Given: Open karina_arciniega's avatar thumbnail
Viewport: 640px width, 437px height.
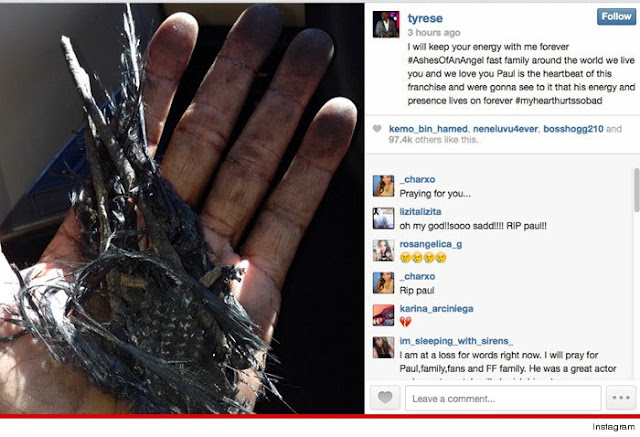Looking at the screenshot, I should click(x=383, y=315).
